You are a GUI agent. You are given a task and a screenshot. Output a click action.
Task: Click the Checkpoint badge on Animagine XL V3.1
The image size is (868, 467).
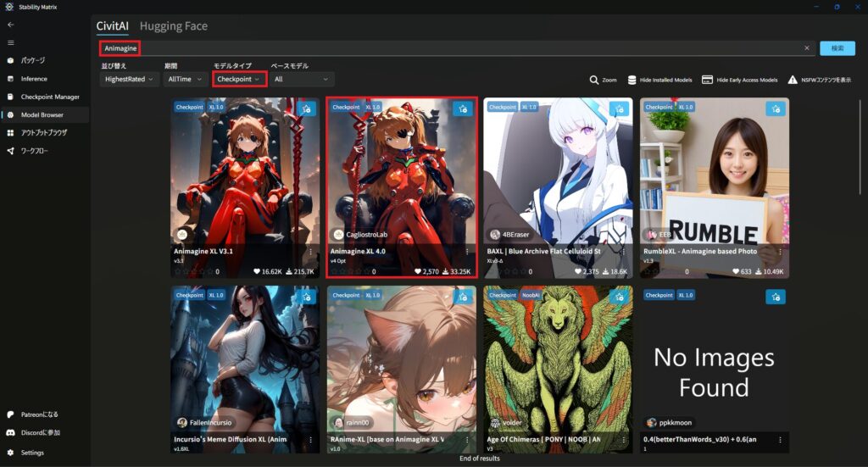[189, 108]
